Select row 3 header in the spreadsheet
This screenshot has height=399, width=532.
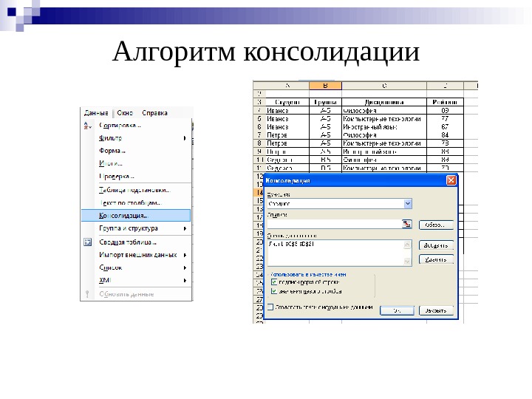[259, 102]
